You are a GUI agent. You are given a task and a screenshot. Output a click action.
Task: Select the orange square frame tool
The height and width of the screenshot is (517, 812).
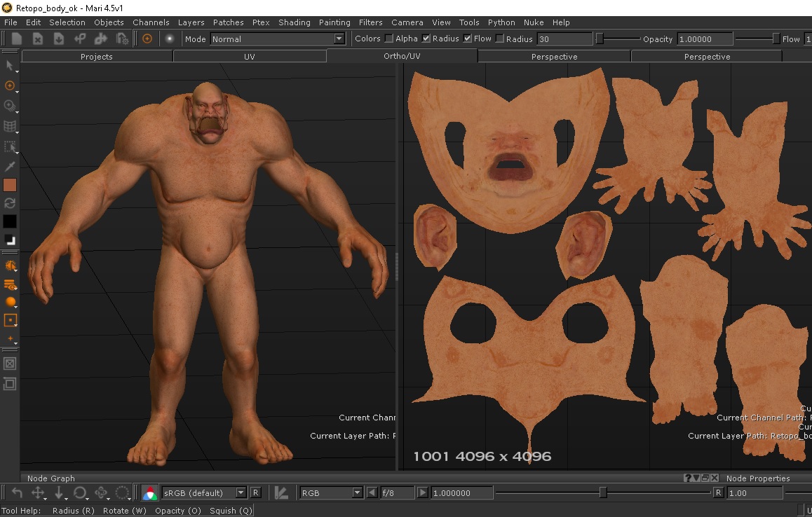click(x=11, y=320)
